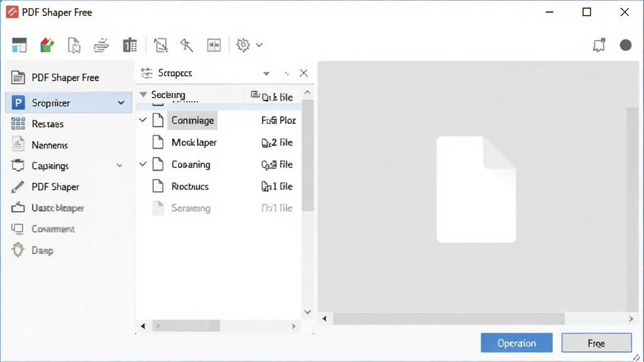Viewport: 644px width, 362px height.
Task: Click the document pages toolbar icon
Action: coord(74,45)
